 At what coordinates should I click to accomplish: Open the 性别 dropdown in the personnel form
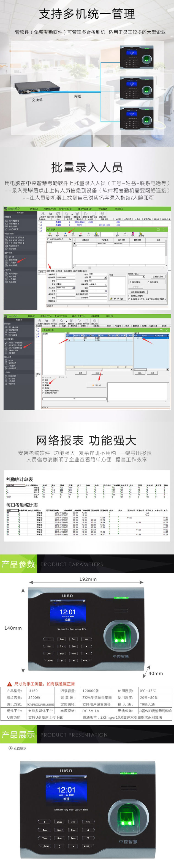[105, 277]
